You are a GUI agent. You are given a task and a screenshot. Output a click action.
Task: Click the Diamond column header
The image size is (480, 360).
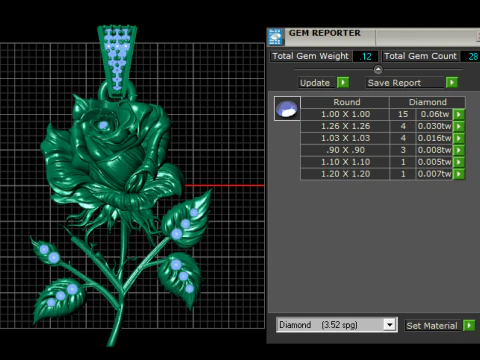point(427,102)
